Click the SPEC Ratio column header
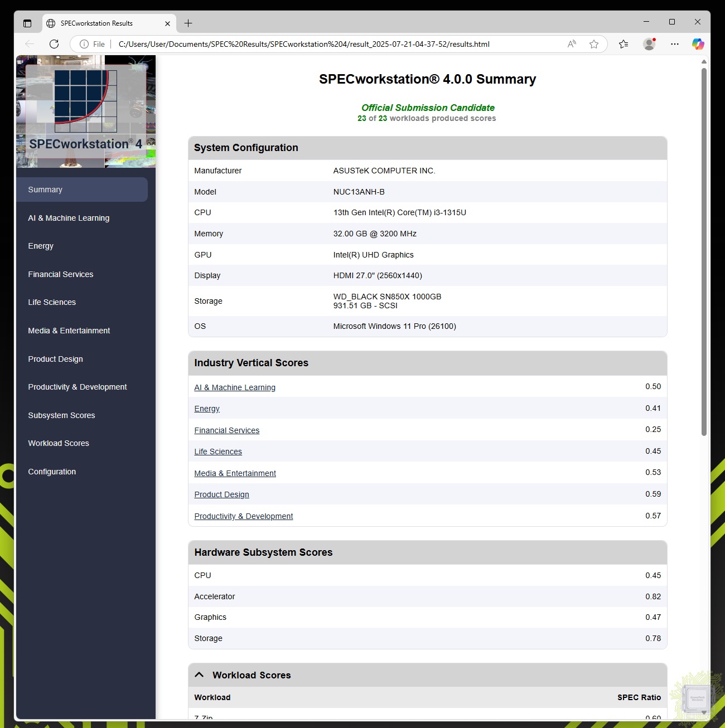This screenshot has width=725, height=728. click(639, 697)
